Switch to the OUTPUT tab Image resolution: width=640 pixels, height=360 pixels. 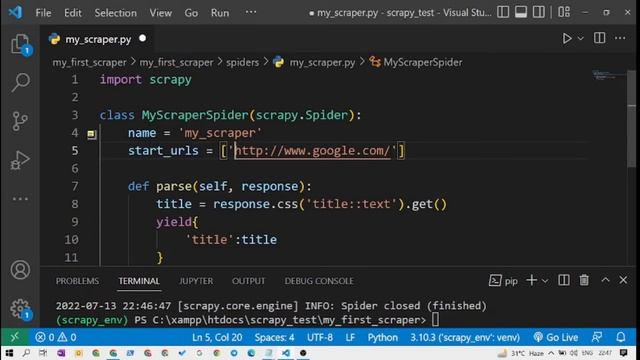[x=248, y=281]
